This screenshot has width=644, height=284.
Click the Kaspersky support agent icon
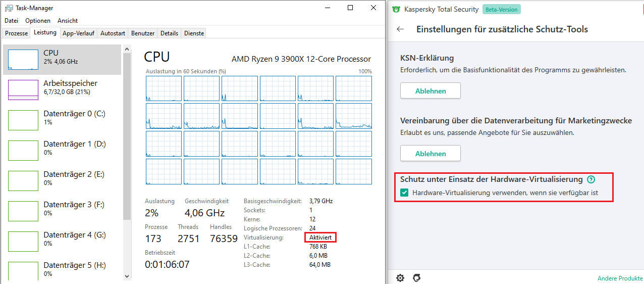click(417, 278)
